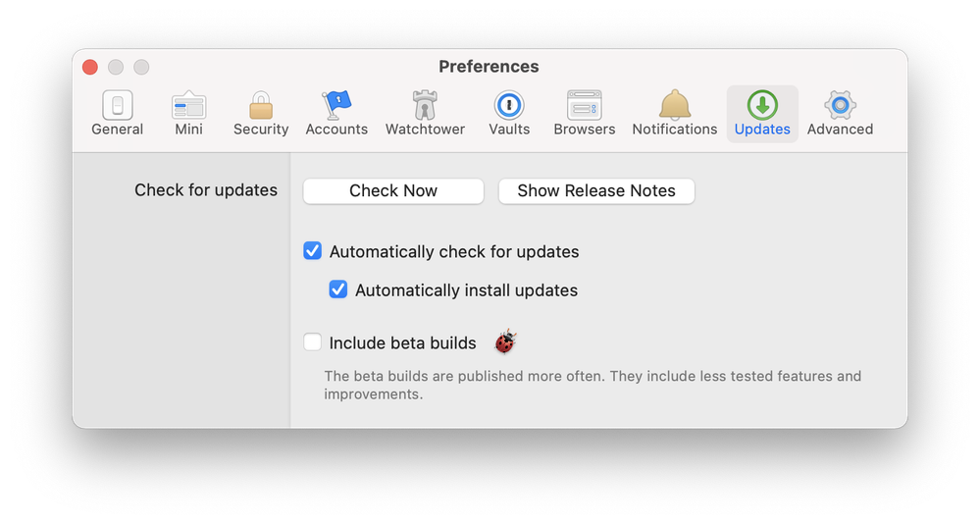Open the Browsers preferences icon
Viewport: 980px width, 524px height.
(585, 114)
